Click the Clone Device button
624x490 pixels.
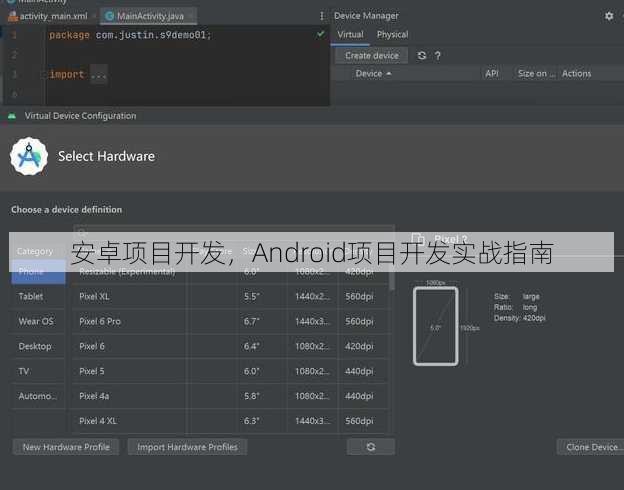click(591, 447)
